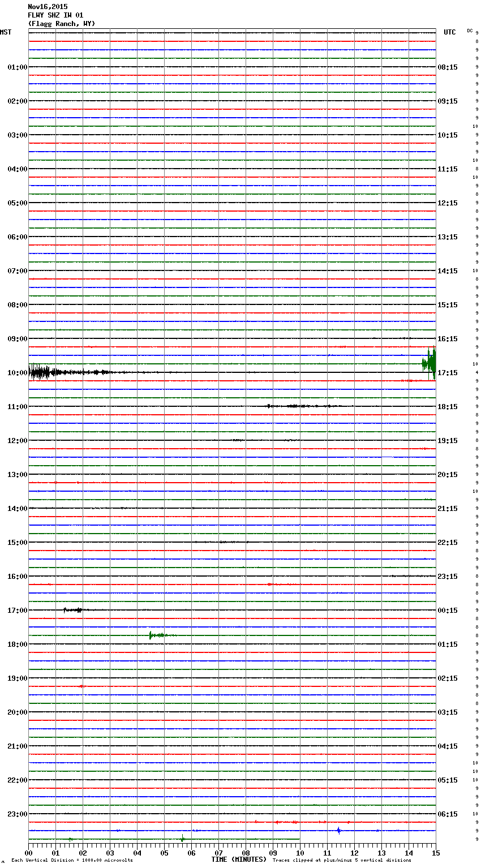Click the UTC time zone label
The height and width of the screenshot is (868, 481).
(x=450, y=32)
